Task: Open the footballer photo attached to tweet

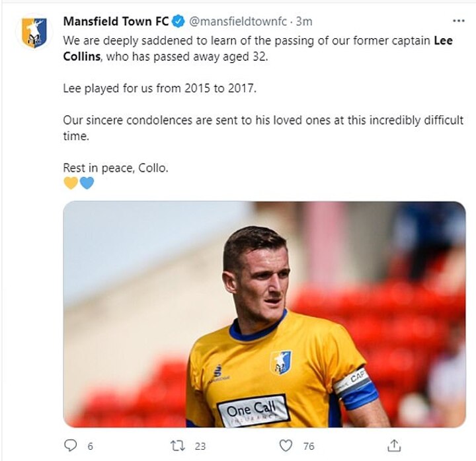Action: coord(264,314)
